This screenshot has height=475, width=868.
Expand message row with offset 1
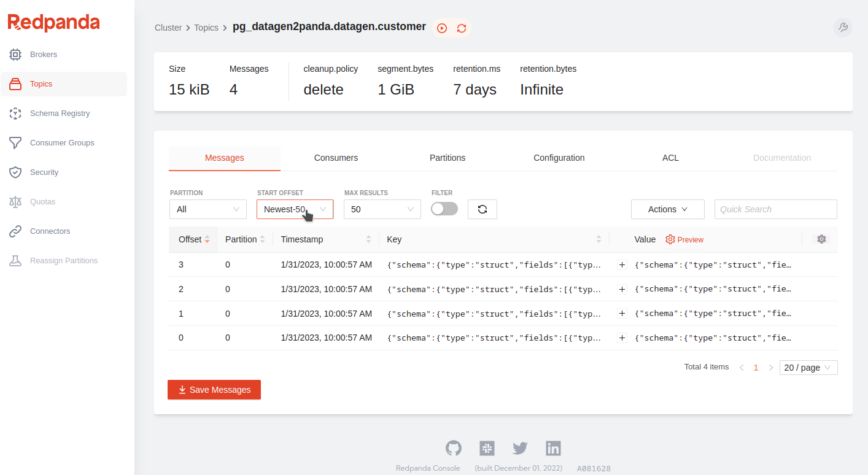point(622,314)
